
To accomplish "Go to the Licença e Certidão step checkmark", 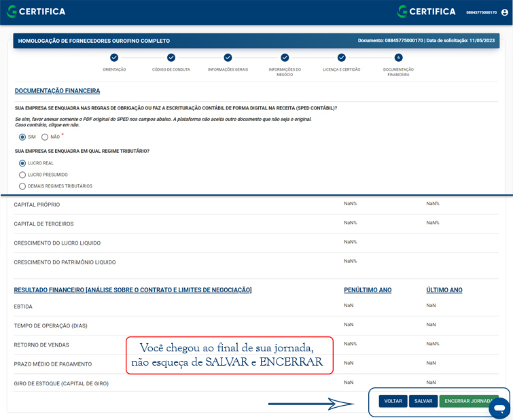I will point(342,58).
